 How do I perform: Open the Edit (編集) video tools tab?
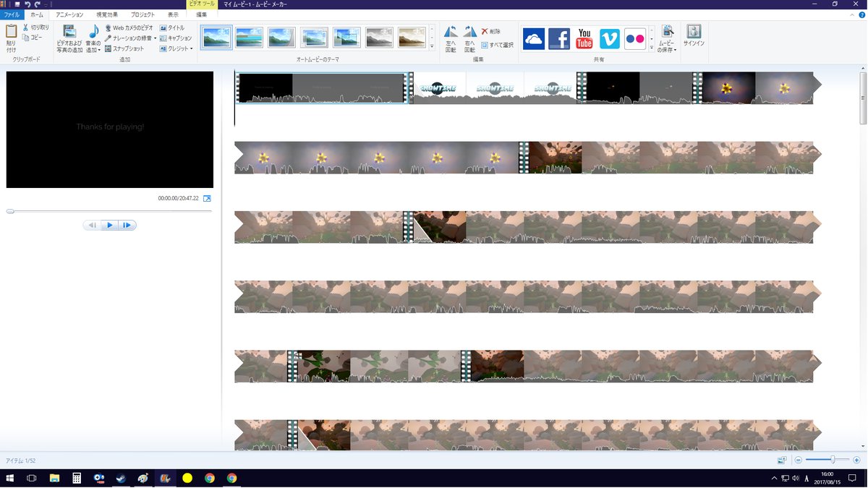[201, 14]
